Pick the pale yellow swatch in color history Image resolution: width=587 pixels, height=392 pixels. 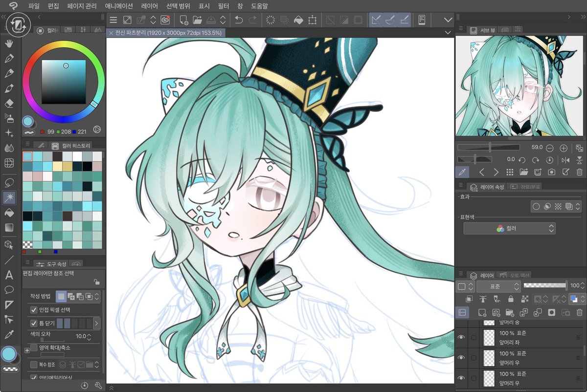(x=57, y=166)
